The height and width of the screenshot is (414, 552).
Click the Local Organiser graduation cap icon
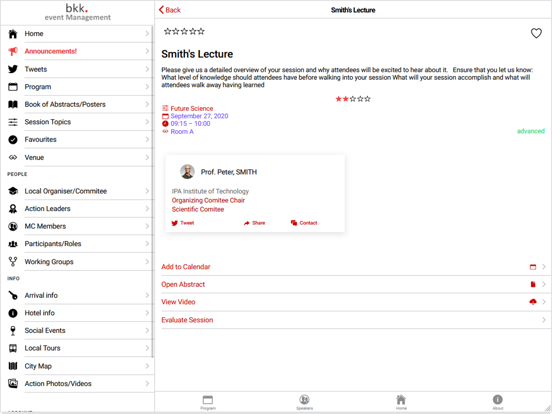point(13,191)
